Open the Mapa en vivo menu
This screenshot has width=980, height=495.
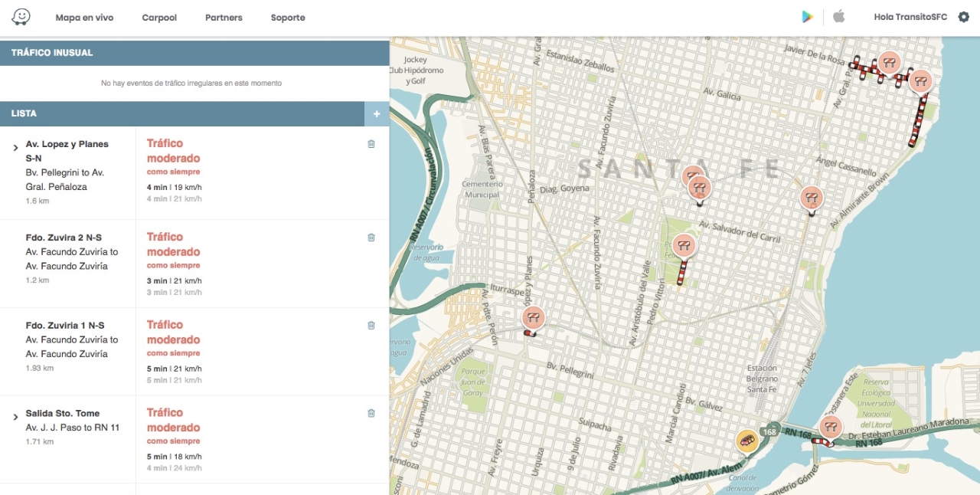coord(84,18)
